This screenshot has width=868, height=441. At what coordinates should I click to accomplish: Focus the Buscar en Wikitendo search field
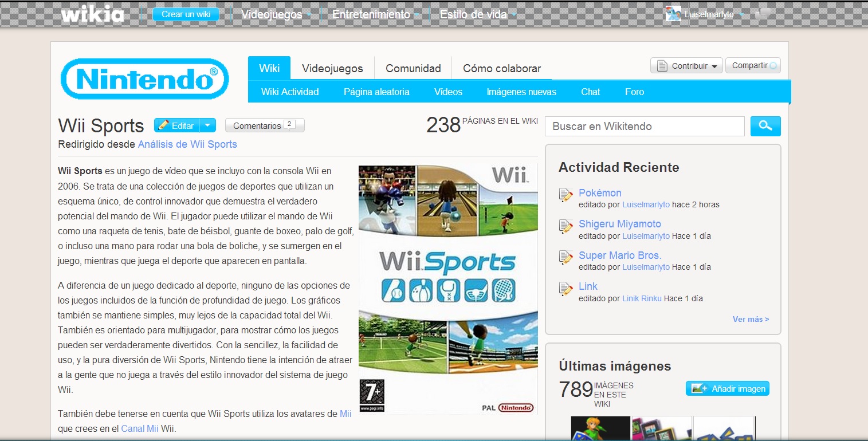[x=645, y=126]
